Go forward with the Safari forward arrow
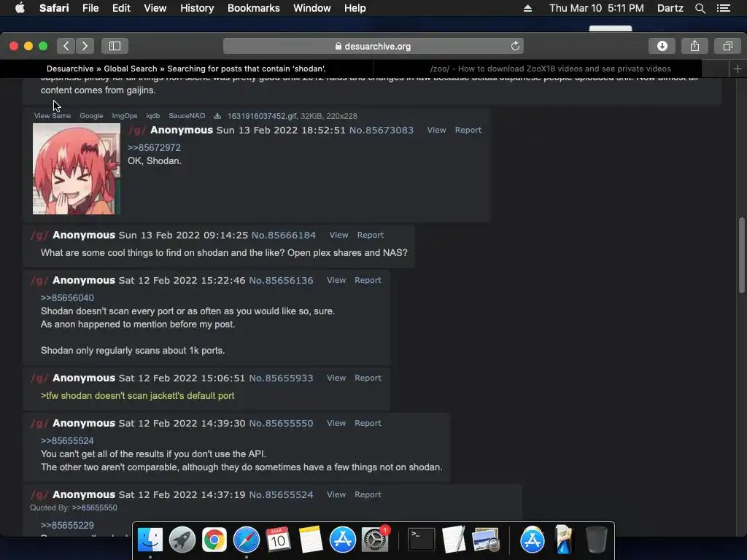 (x=85, y=46)
